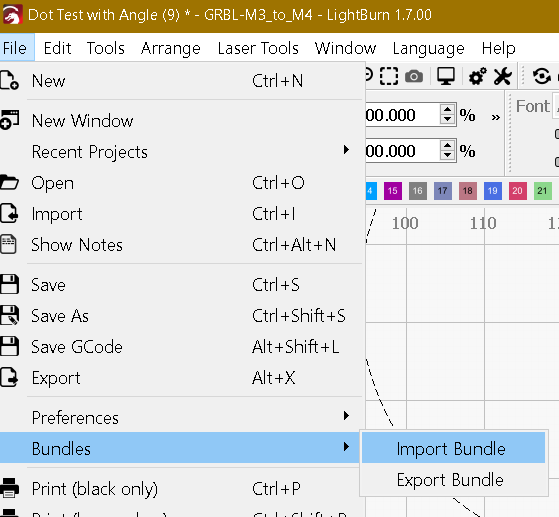Pick blue color swatch 19
This screenshot has width=559, height=517.
[x=493, y=191]
